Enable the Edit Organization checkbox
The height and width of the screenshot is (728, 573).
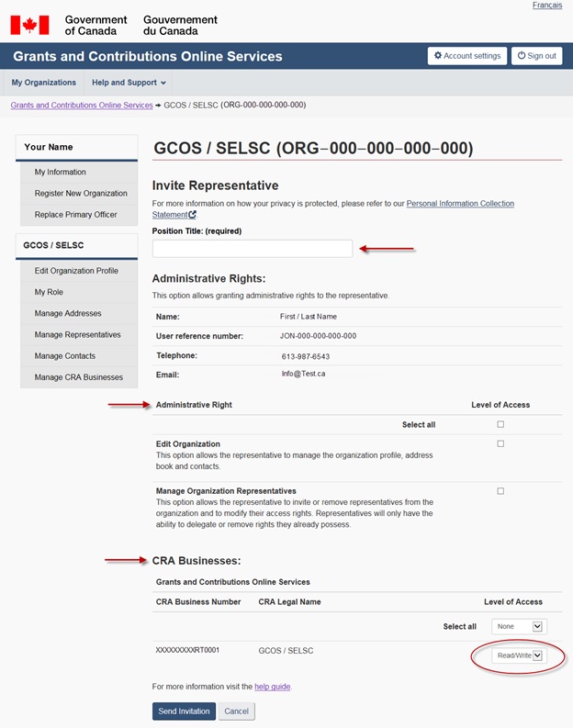(x=500, y=443)
